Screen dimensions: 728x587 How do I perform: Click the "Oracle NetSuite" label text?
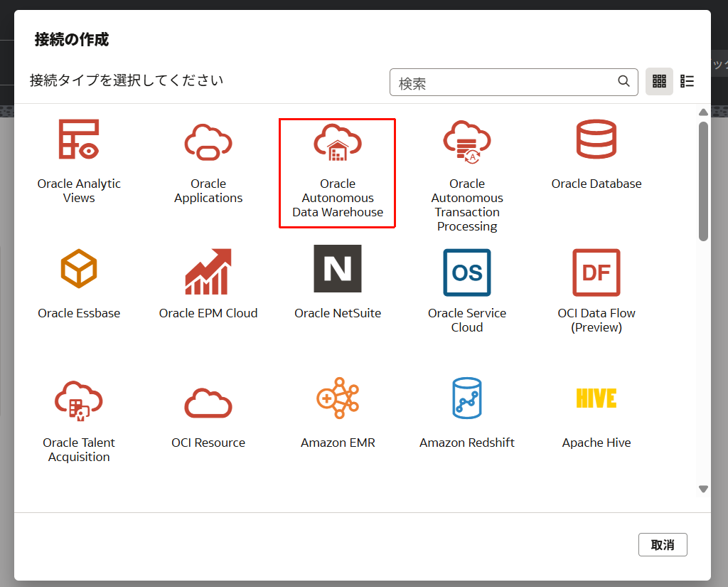(338, 313)
